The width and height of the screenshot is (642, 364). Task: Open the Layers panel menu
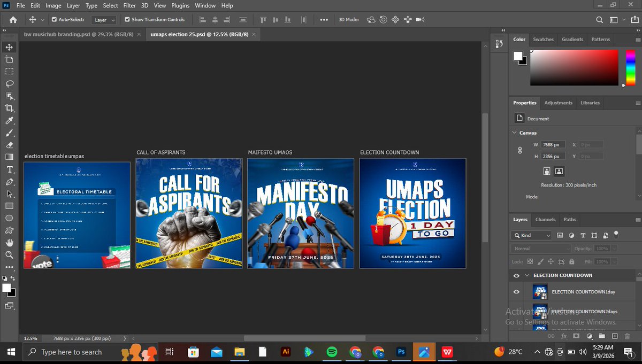(638, 220)
